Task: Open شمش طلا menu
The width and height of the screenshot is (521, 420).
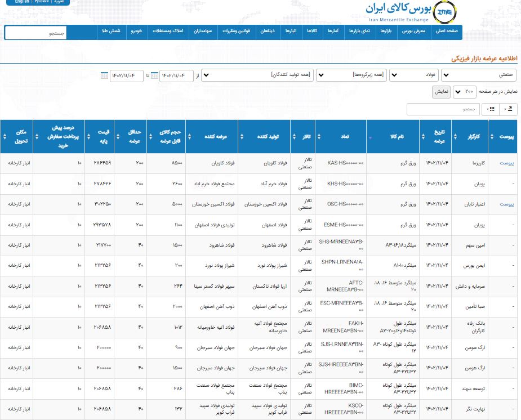Action: click(111, 31)
